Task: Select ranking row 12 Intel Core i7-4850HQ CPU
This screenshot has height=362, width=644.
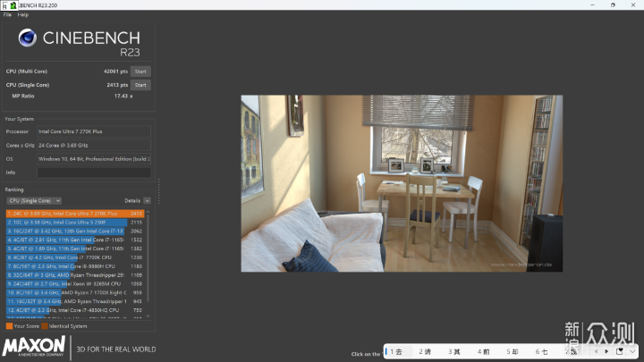Action: [x=75, y=310]
